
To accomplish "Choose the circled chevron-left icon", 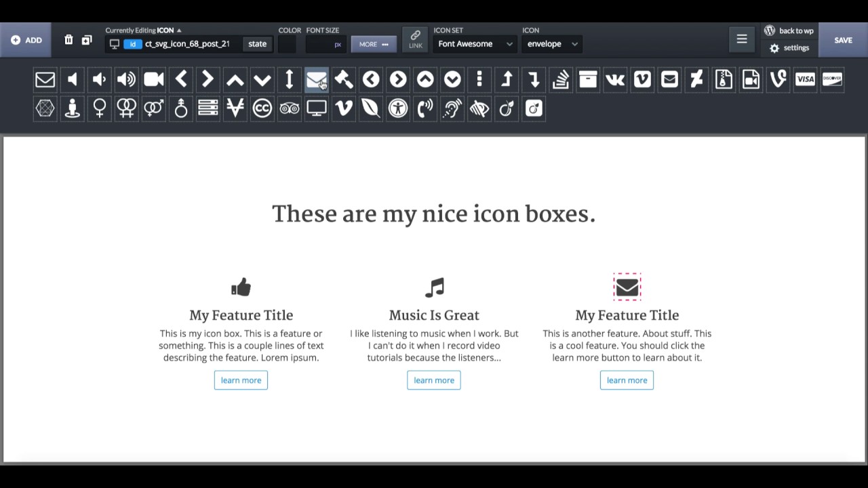I will point(370,80).
